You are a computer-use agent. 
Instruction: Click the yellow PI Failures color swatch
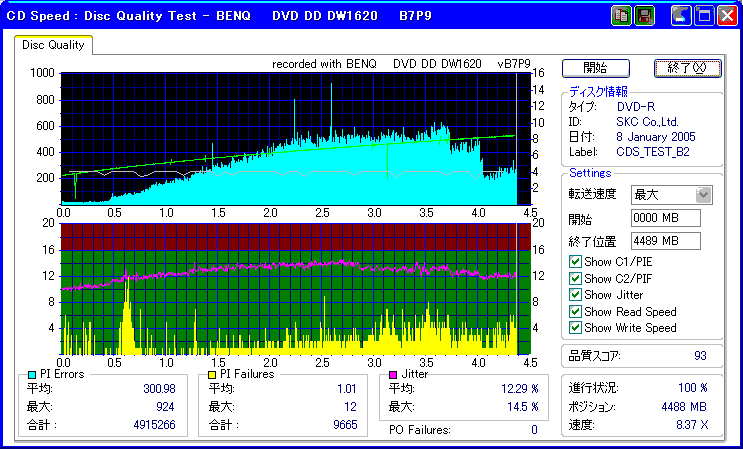click(212, 375)
